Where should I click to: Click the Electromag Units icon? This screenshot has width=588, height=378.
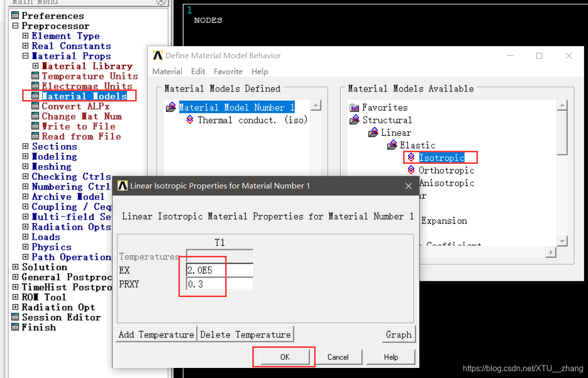click(x=35, y=86)
